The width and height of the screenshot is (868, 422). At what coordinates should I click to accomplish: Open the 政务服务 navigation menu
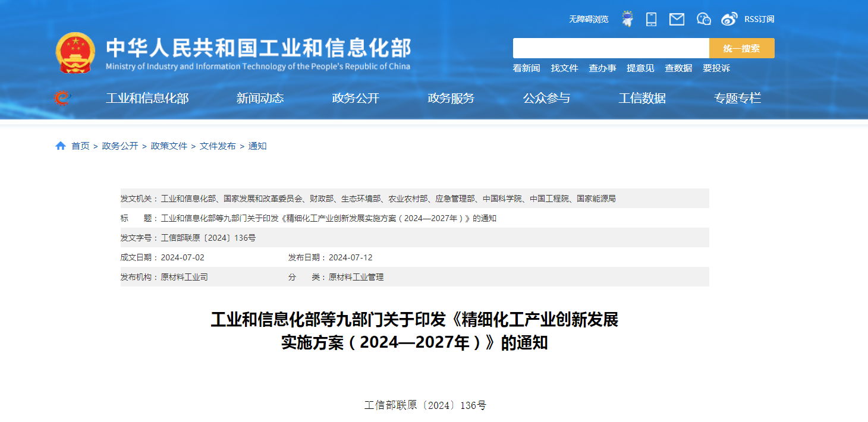[x=451, y=99]
